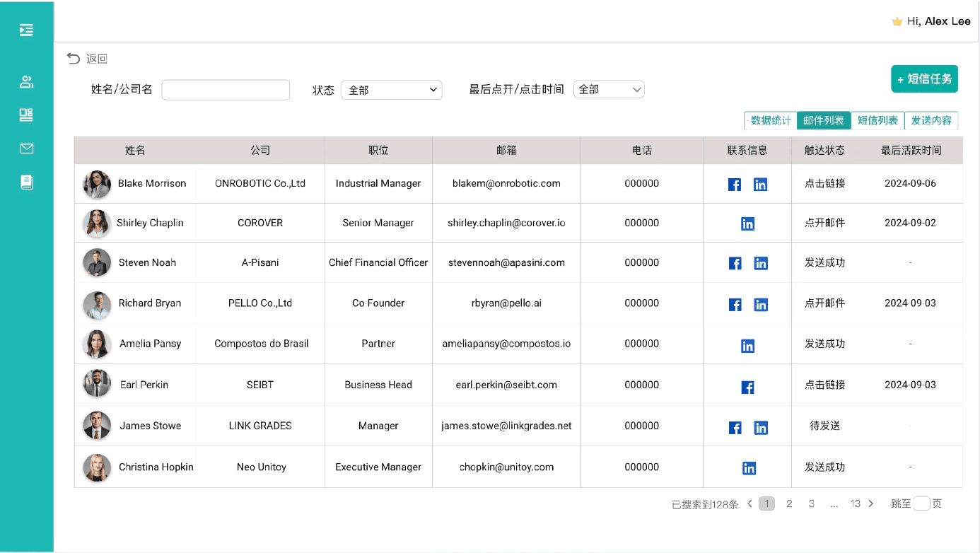Click the + 短信任务 button
Image resolution: width=980 pixels, height=553 pixels.
(924, 78)
